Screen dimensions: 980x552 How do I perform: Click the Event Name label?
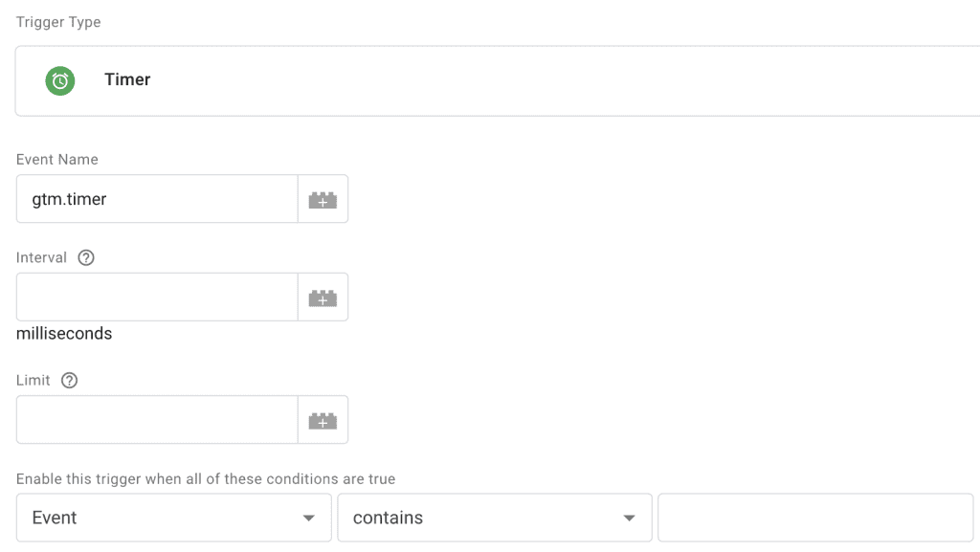[x=56, y=159]
